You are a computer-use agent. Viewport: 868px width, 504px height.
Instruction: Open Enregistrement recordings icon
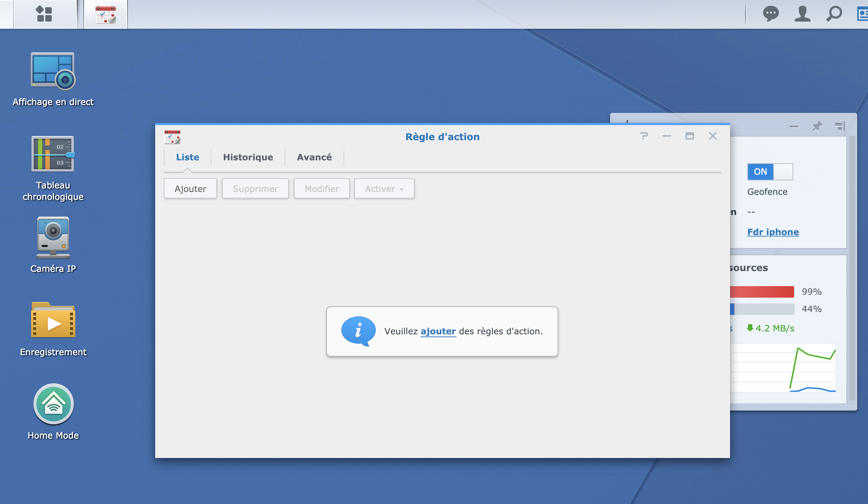pos(53,320)
